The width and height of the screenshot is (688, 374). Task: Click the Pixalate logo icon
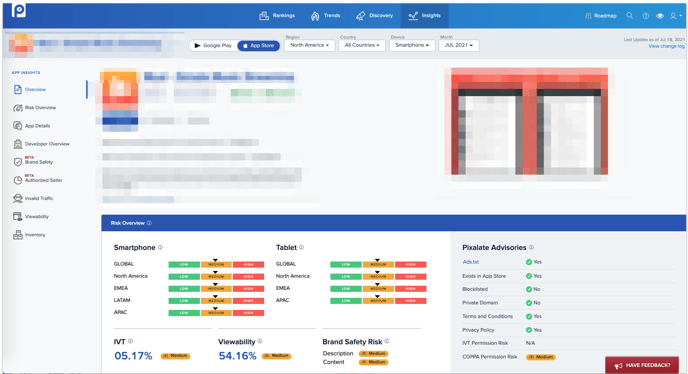click(19, 10)
